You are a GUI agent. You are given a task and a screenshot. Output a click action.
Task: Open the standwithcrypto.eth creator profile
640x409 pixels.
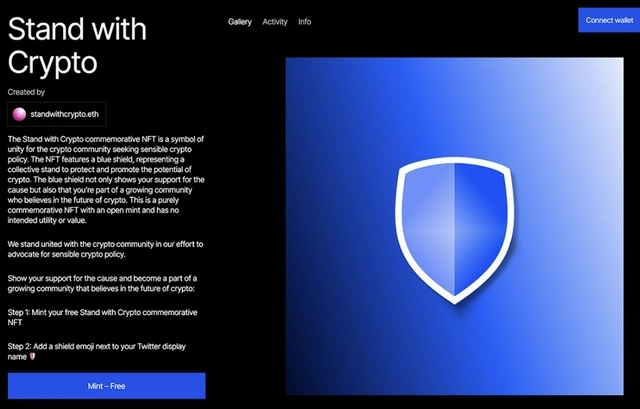pyautogui.click(x=66, y=116)
